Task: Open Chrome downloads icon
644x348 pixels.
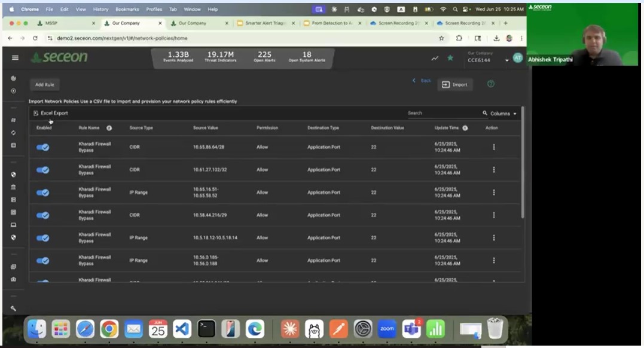Action: (x=496, y=38)
